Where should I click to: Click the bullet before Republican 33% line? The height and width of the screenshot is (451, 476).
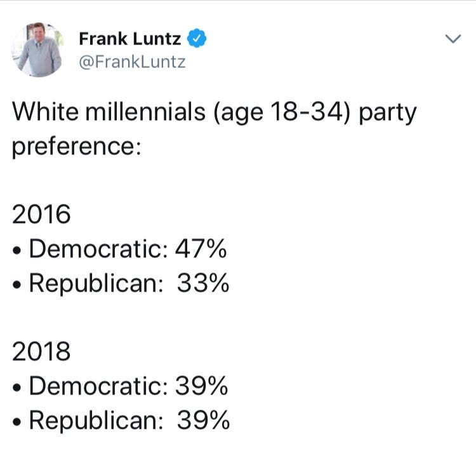point(17,285)
